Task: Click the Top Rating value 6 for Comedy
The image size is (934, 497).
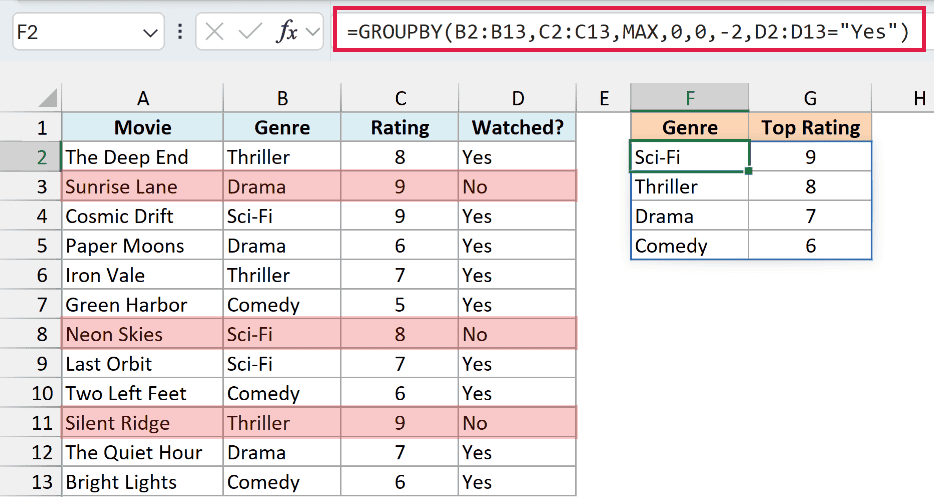Action: pos(810,246)
